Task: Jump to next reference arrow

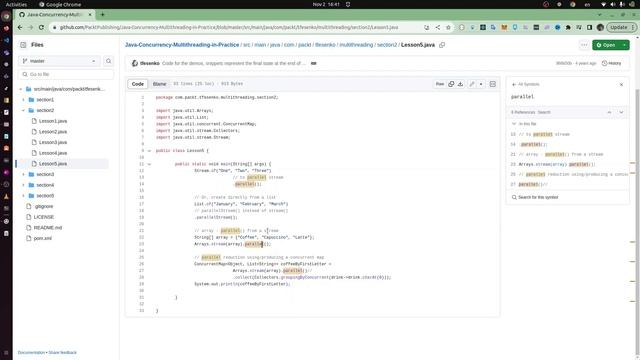Action: 621,112
